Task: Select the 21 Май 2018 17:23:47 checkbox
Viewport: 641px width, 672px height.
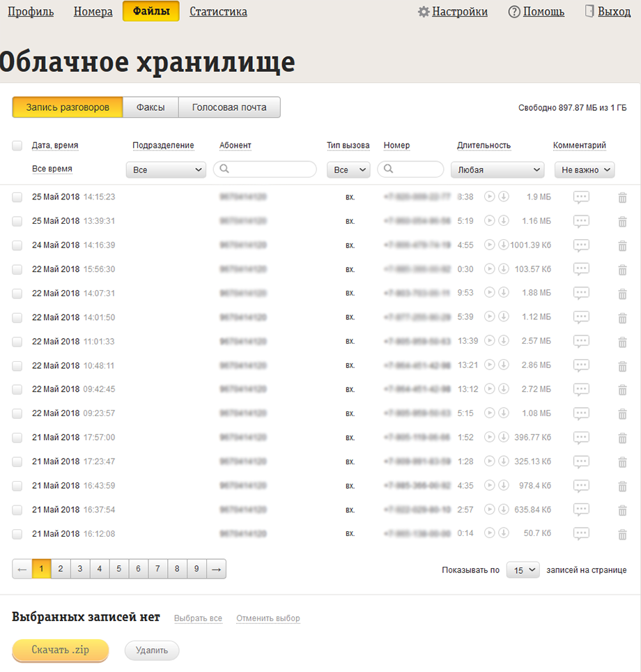Action: [17, 461]
